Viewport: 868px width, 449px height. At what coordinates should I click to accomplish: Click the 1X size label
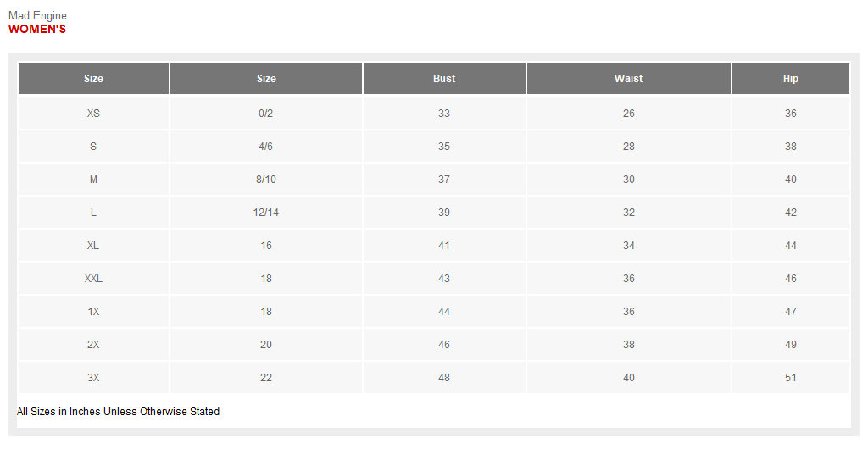[93, 312]
